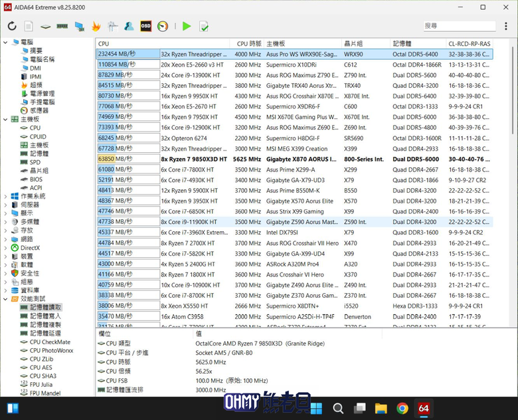Select DMI tree item

click(x=35, y=68)
